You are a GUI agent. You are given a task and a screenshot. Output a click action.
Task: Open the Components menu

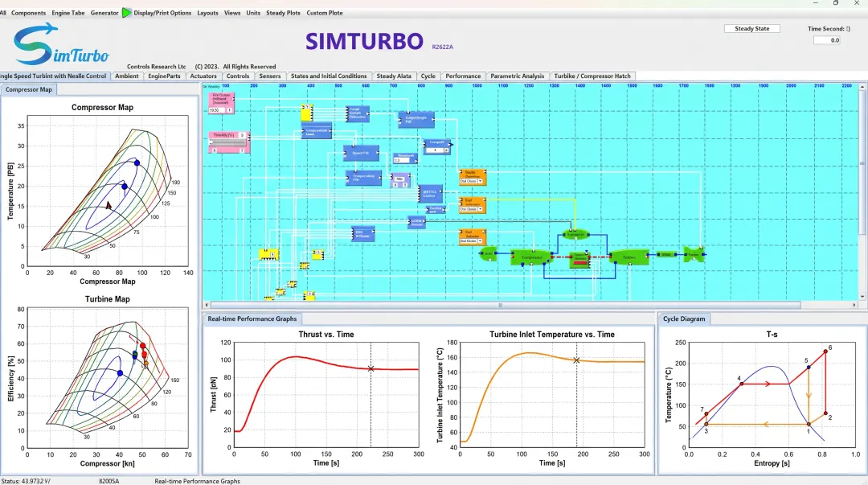click(28, 13)
